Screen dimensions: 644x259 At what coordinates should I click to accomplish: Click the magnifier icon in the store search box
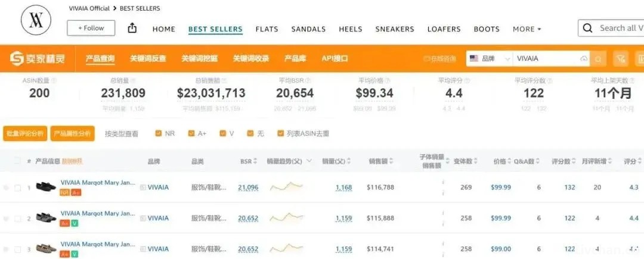[x=588, y=28]
